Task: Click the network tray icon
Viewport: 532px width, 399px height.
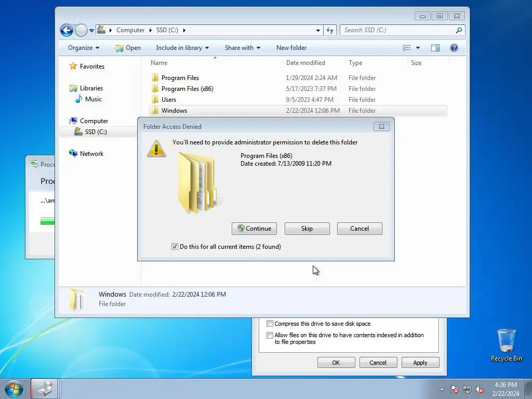Action: pos(467,389)
